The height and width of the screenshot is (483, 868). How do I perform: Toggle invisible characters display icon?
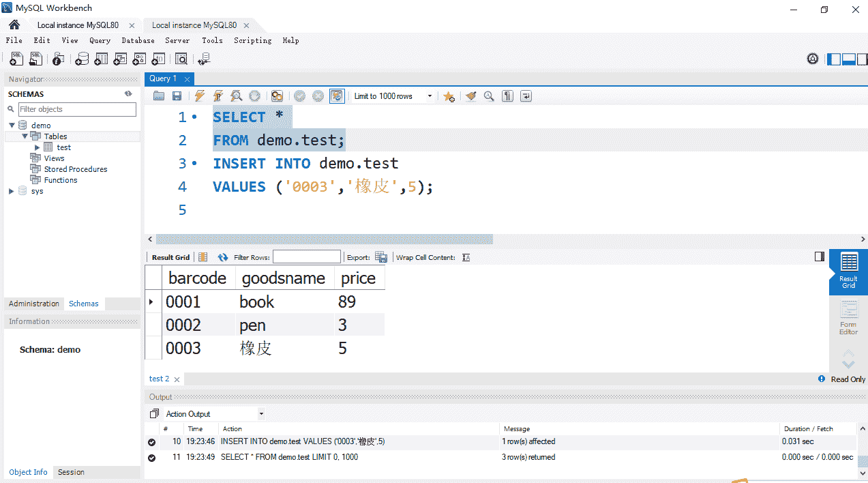pyautogui.click(x=507, y=96)
